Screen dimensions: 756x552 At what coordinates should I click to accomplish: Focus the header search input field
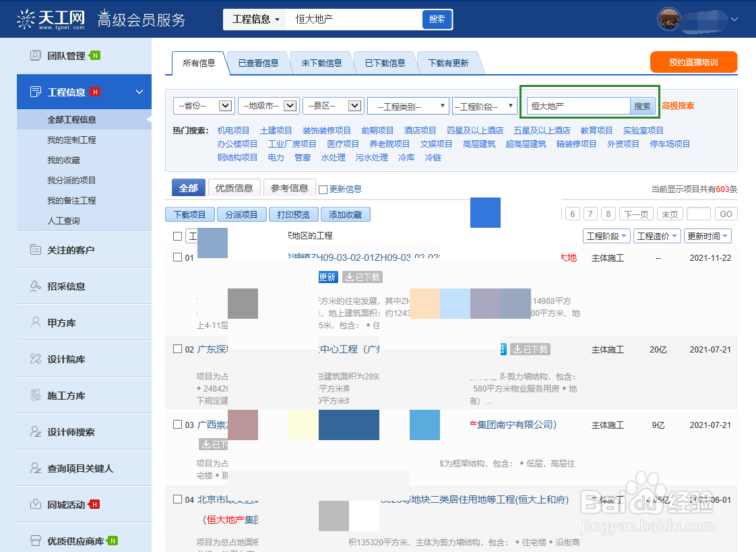pos(354,20)
